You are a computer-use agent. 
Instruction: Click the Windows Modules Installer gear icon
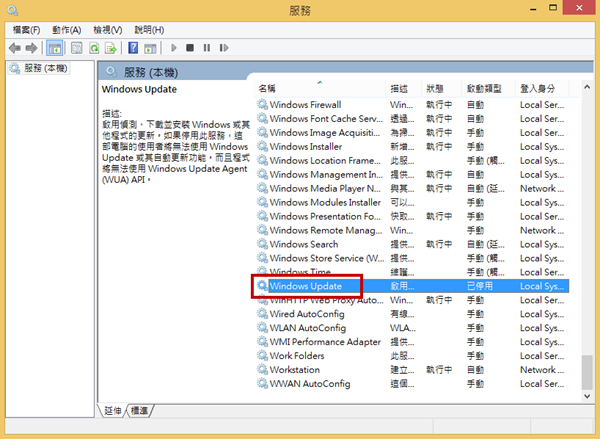click(x=262, y=202)
